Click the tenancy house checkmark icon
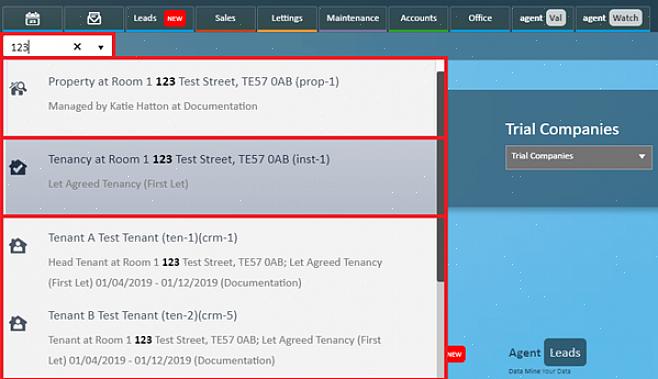This screenshot has width=658, height=379. 18,167
